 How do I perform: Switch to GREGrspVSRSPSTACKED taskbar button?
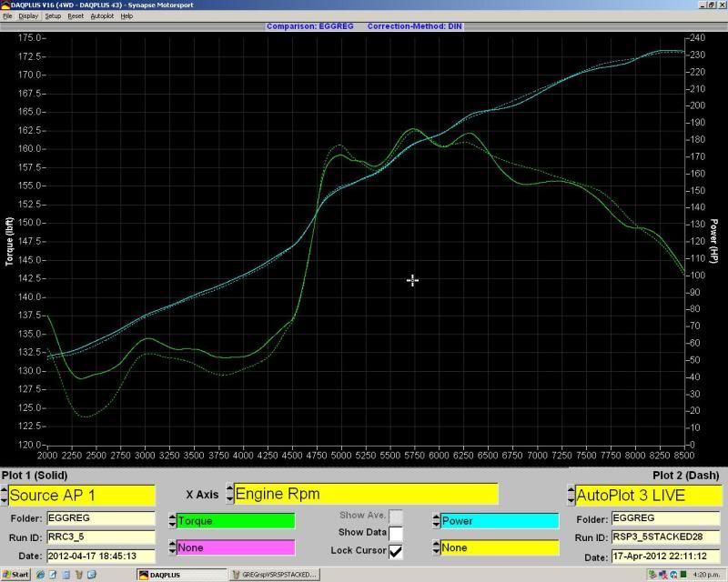click(274, 575)
